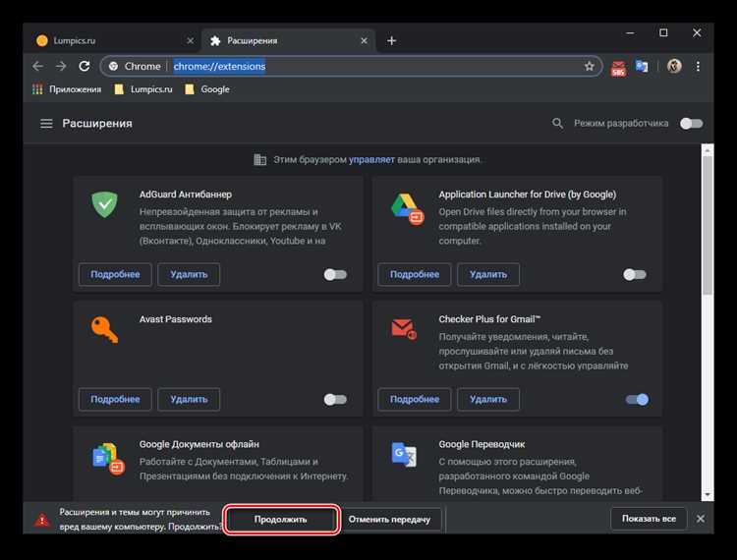Click the Google Переводчик extension icon

point(404,454)
